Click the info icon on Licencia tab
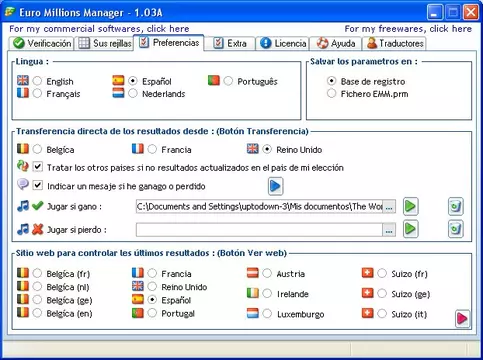This screenshot has width=483, height=360. (x=266, y=43)
